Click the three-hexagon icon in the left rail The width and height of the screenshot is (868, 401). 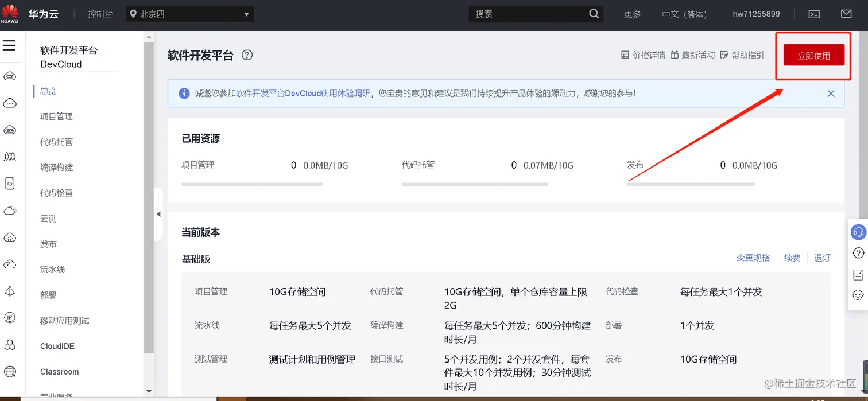pyautogui.click(x=10, y=344)
